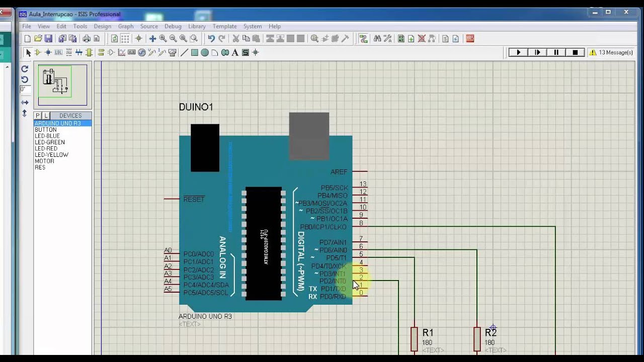Open the Design menu
The width and height of the screenshot is (644, 362).
102,26
